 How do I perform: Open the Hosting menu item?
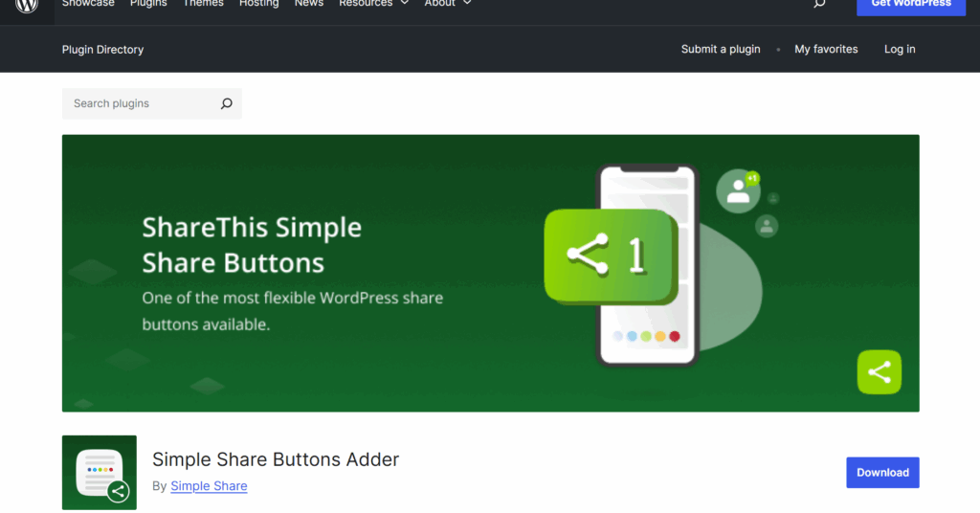pos(258,4)
